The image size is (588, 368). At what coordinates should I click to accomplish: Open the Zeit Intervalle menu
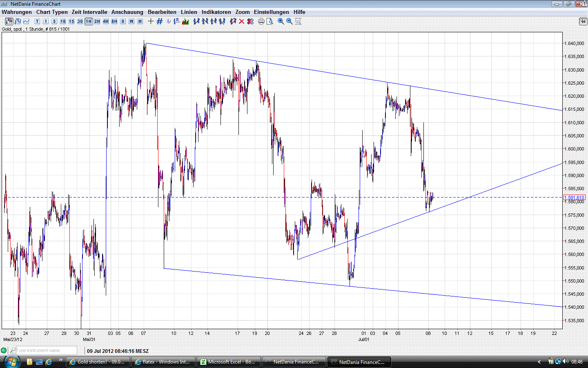[x=89, y=12]
